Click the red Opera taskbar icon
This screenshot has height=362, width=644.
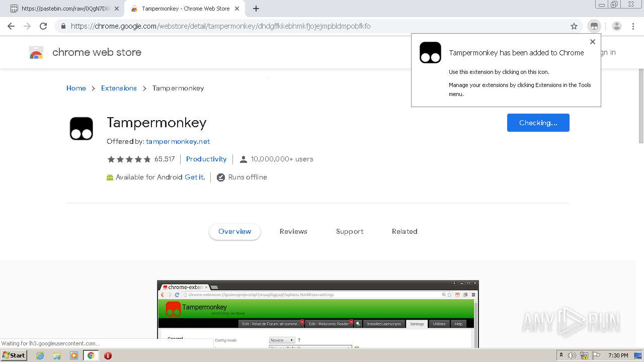pyautogui.click(x=108, y=355)
